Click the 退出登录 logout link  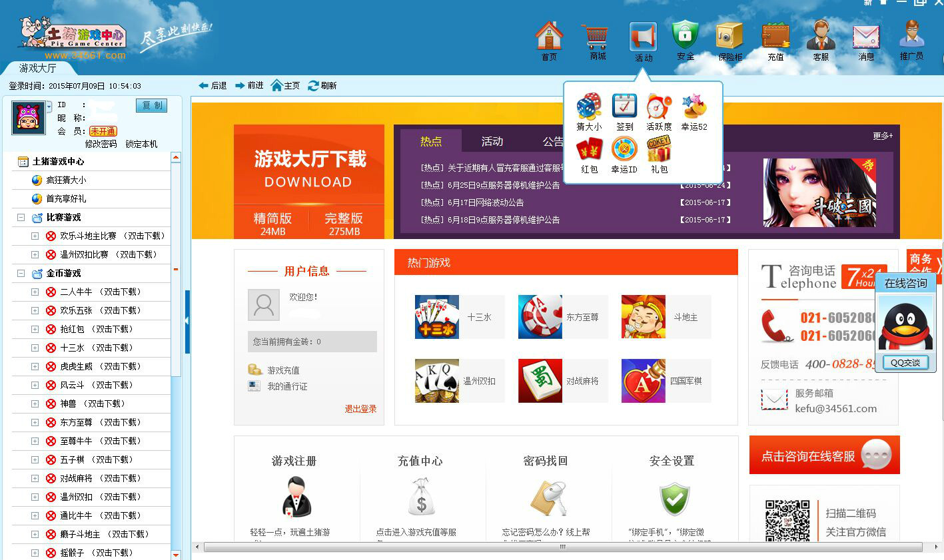[x=360, y=409]
